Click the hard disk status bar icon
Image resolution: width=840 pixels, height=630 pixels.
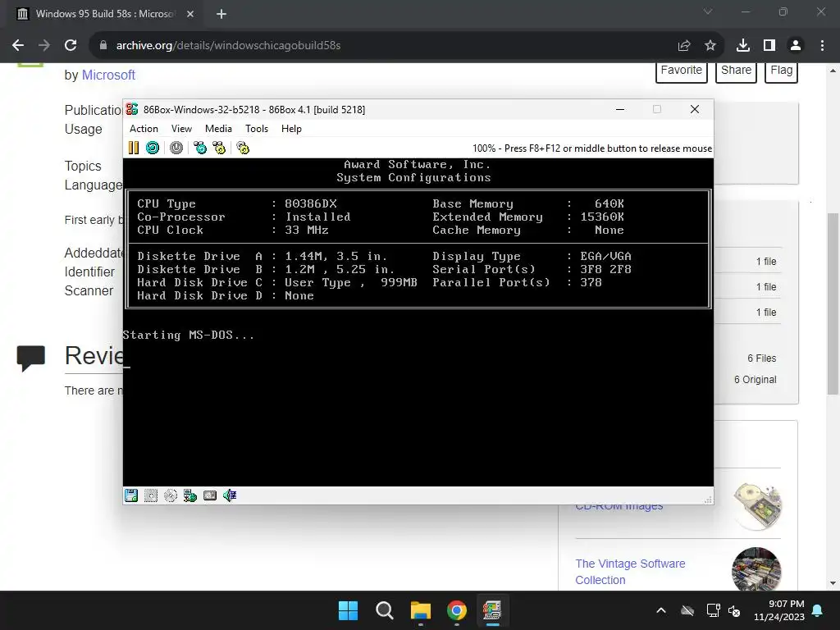coord(210,495)
